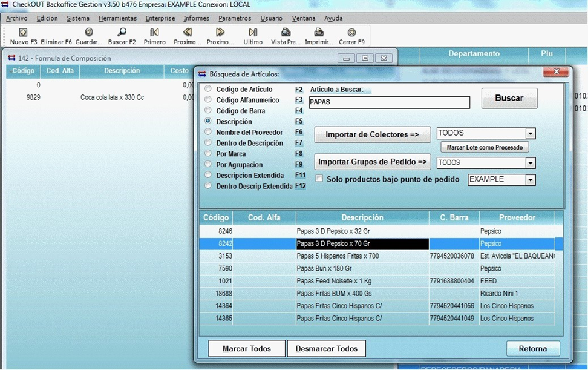Click code 14365 in results table
This screenshot has width=588, height=370.
pos(223,318)
